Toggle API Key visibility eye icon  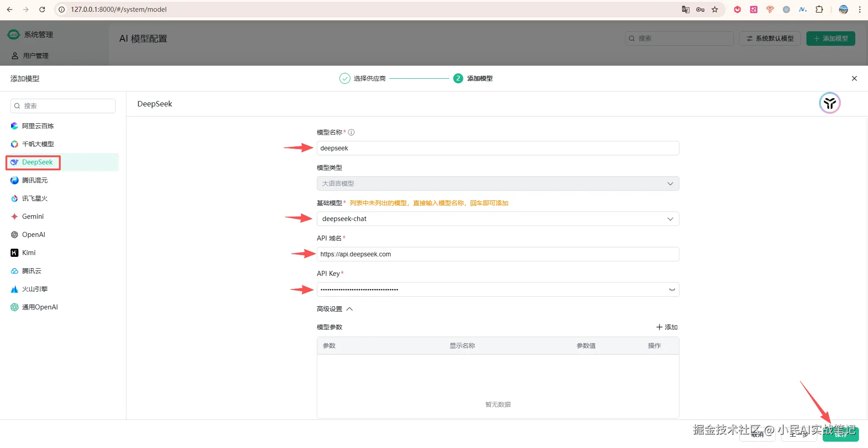click(672, 289)
